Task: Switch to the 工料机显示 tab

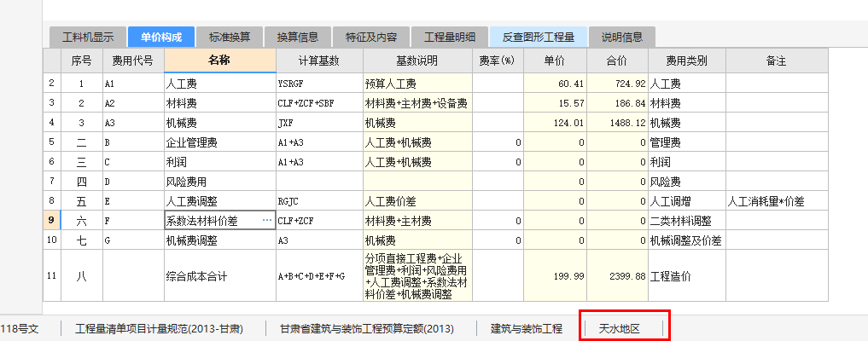Action: pos(87,38)
